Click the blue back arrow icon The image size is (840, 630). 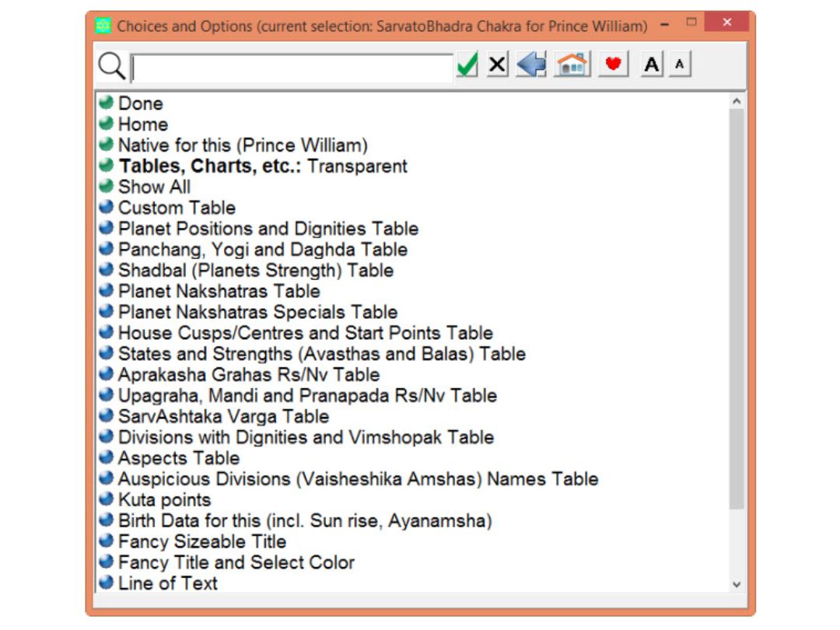click(x=531, y=65)
